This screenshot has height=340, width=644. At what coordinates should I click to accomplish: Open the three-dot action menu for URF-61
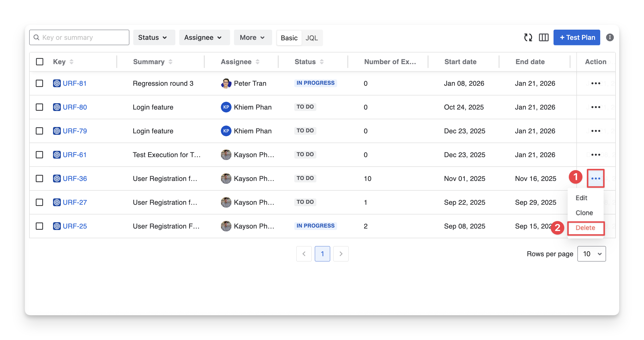click(x=596, y=155)
